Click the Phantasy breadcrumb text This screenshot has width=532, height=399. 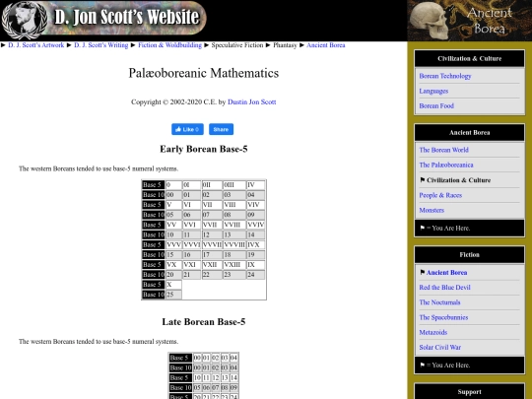coord(285,45)
